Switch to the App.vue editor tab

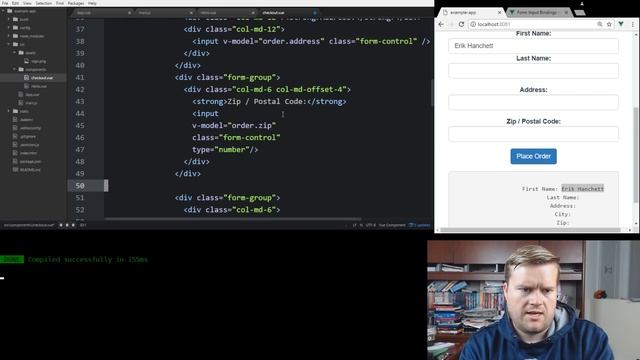click(x=102, y=13)
